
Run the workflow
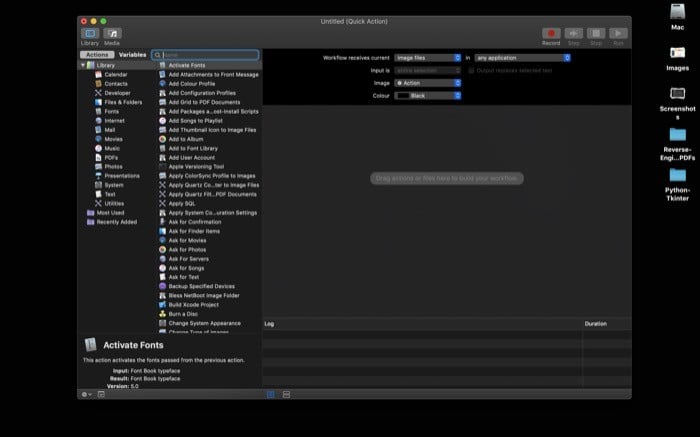coord(618,33)
